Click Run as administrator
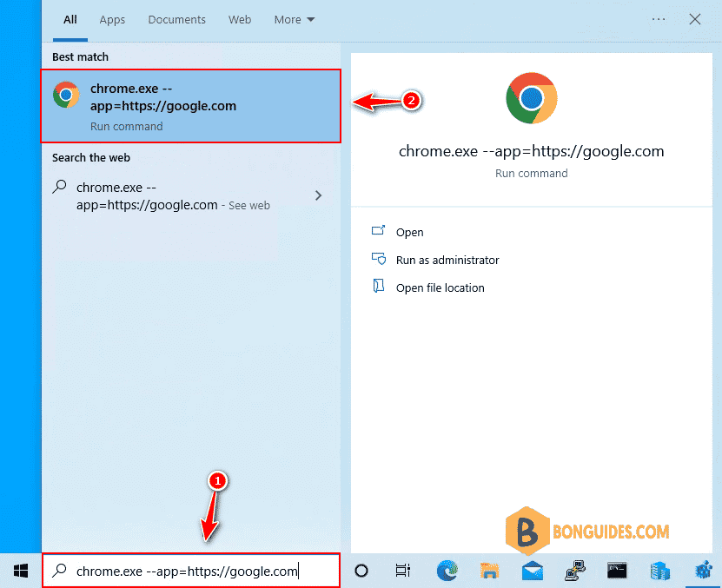Screen dimensions: 722x588 coord(445,260)
